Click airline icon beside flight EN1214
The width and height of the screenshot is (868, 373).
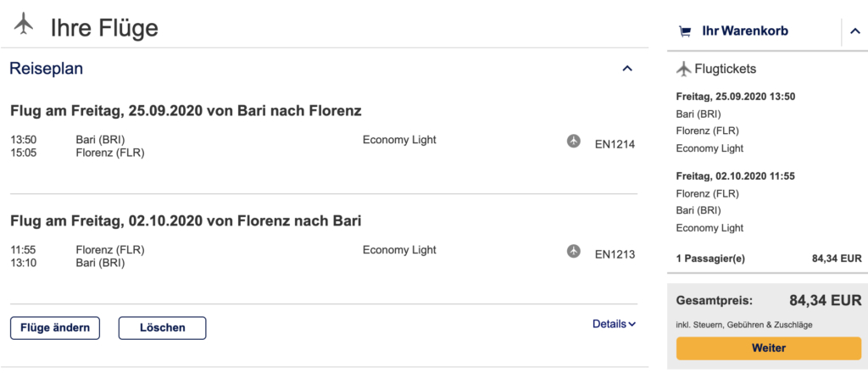[574, 141]
